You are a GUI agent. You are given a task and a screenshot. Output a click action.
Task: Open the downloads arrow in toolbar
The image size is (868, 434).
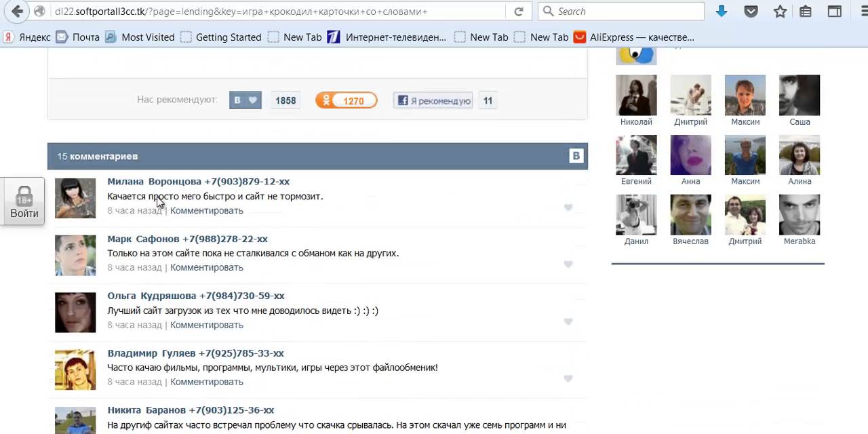[x=722, y=12]
